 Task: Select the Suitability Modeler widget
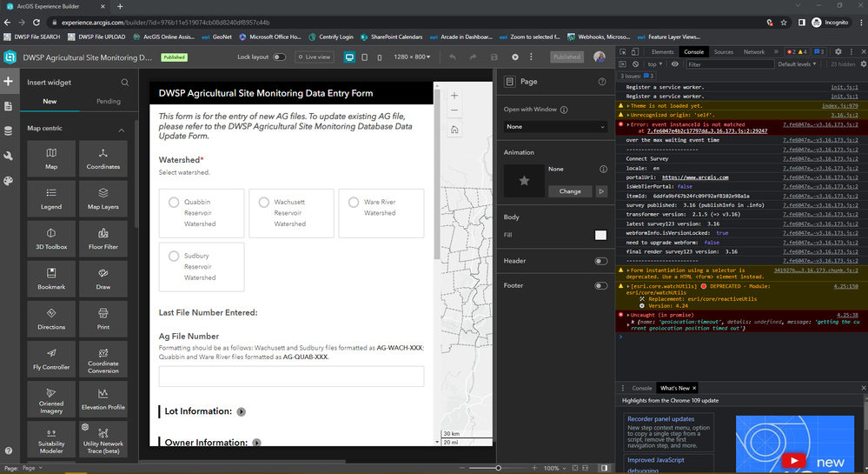tap(51, 439)
